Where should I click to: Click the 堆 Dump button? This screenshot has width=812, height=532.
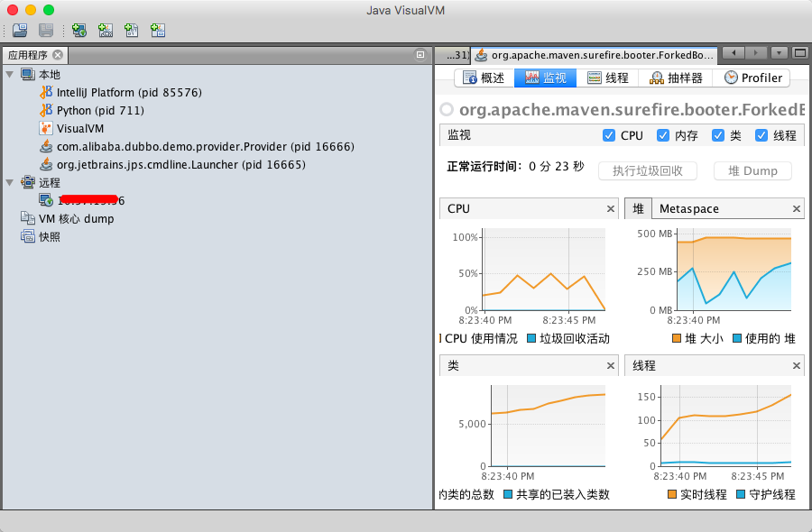[x=752, y=170]
